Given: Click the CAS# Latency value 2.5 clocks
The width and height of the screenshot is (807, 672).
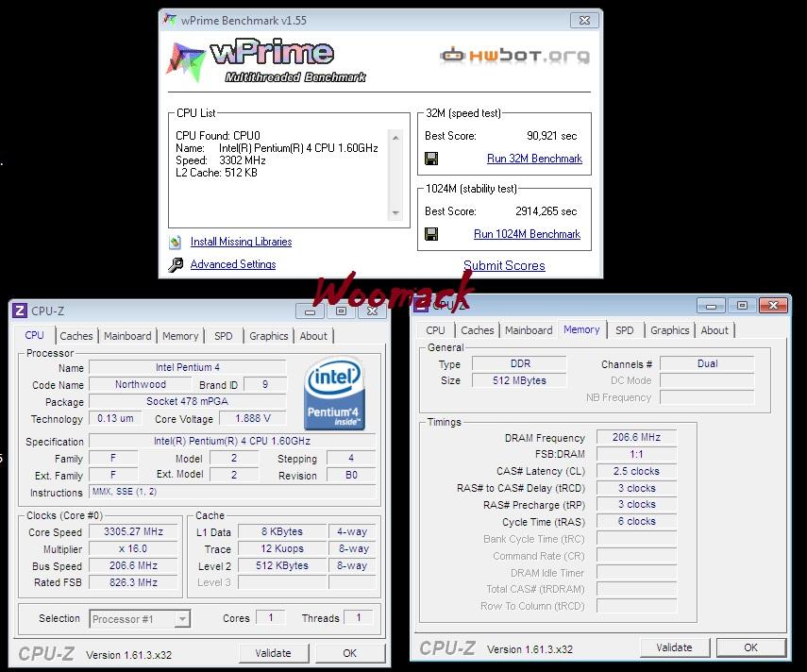Looking at the screenshot, I should coord(637,471).
